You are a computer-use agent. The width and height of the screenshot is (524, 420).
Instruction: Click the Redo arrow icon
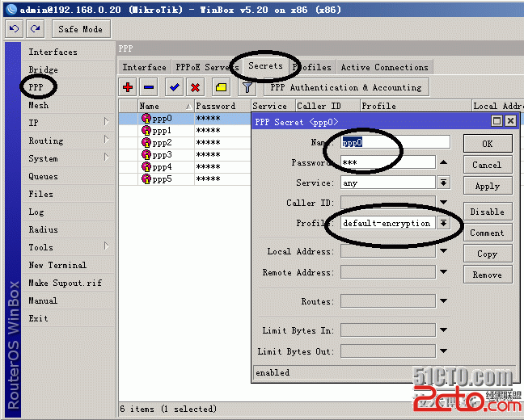[x=36, y=29]
